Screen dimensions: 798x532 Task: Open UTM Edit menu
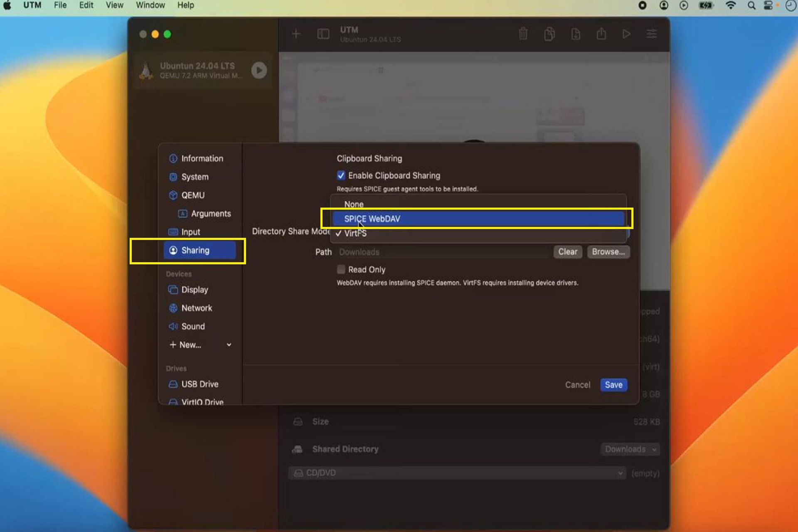[x=87, y=5]
